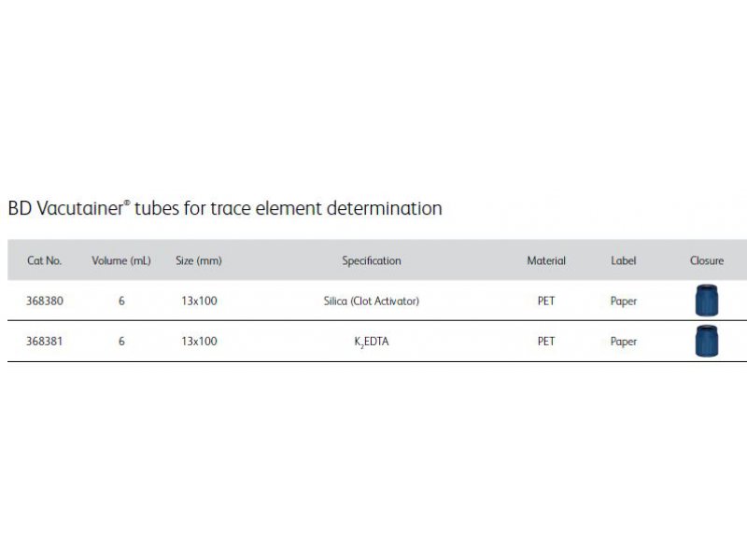This screenshot has height=560, width=747.
Task: Click the Volume (mL) column header
Action: [x=121, y=260]
